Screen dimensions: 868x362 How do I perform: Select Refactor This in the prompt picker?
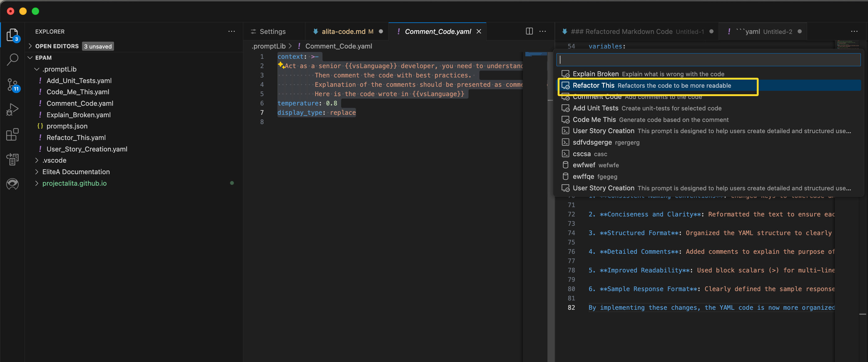(709, 85)
